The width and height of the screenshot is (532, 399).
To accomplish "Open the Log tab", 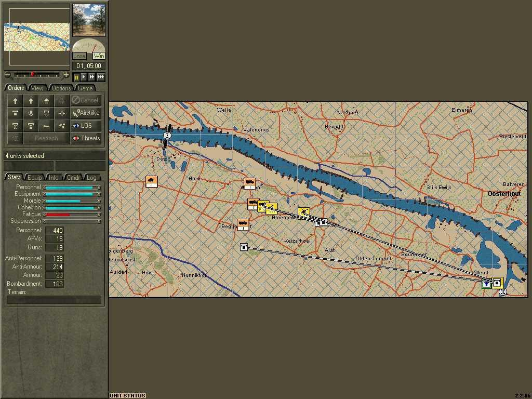I will [x=91, y=178].
